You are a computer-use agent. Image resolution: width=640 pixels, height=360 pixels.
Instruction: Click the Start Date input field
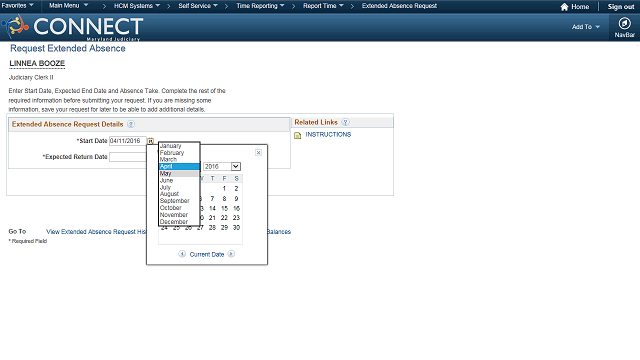coord(128,141)
